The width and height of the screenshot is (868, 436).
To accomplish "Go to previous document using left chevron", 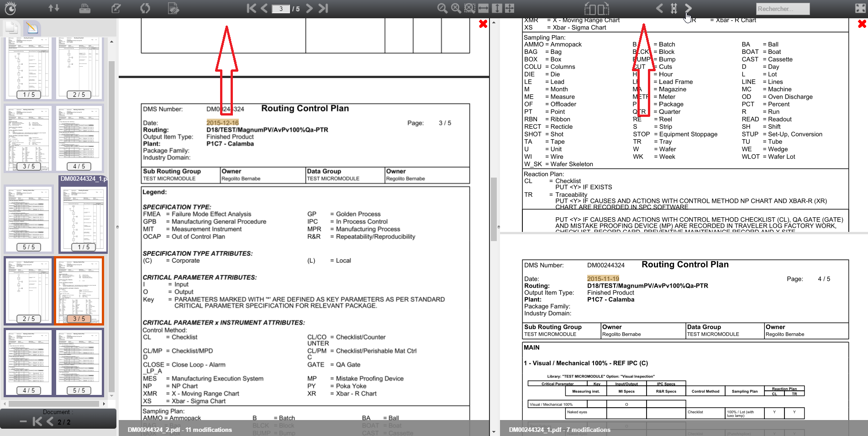I will (50, 422).
